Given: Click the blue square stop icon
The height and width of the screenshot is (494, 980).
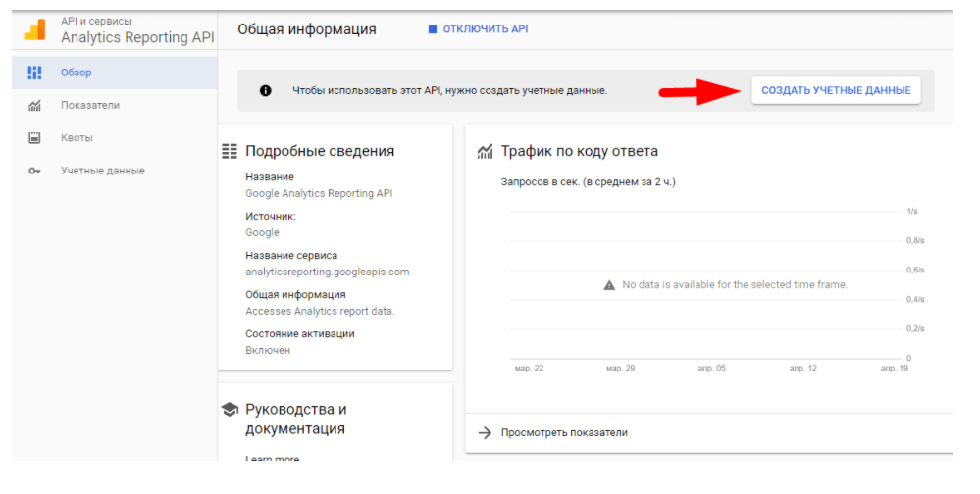Looking at the screenshot, I should click(432, 29).
